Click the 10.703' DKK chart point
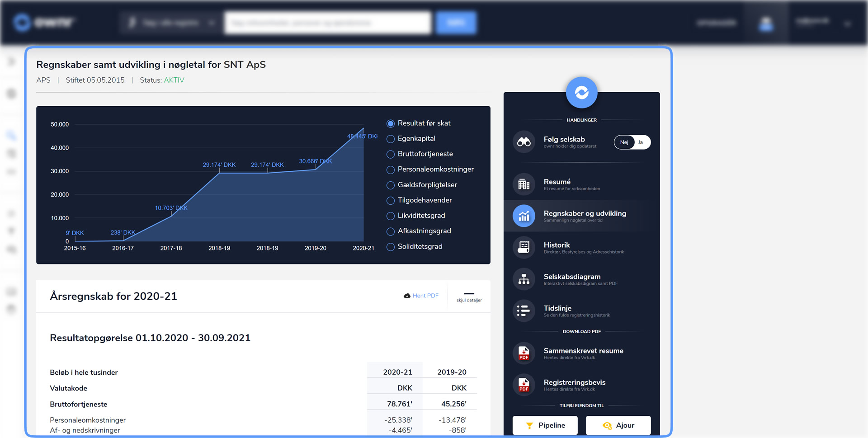The height and width of the screenshot is (438, 868). pos(171,208)
